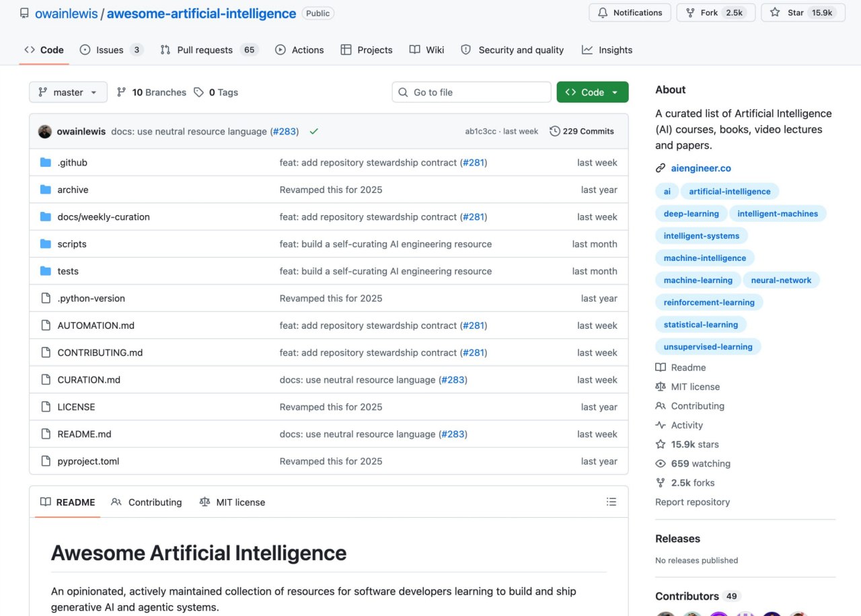Image resolution: width=861 pixels, height=616 pixels.
Task: Switch to the Issues tab
Action: (x=111, y=50)
